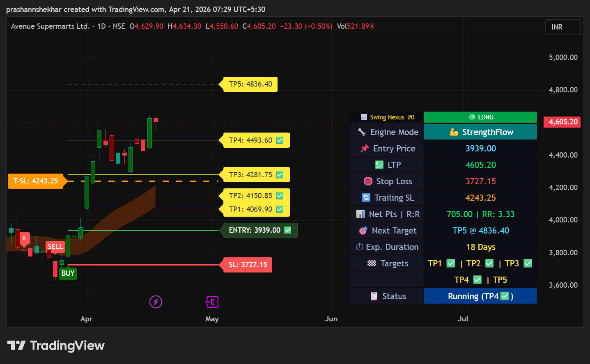Click the TP2 checkmark on chart label
The width and height of the screenshot is (590, 364).
tap(280, 196)
